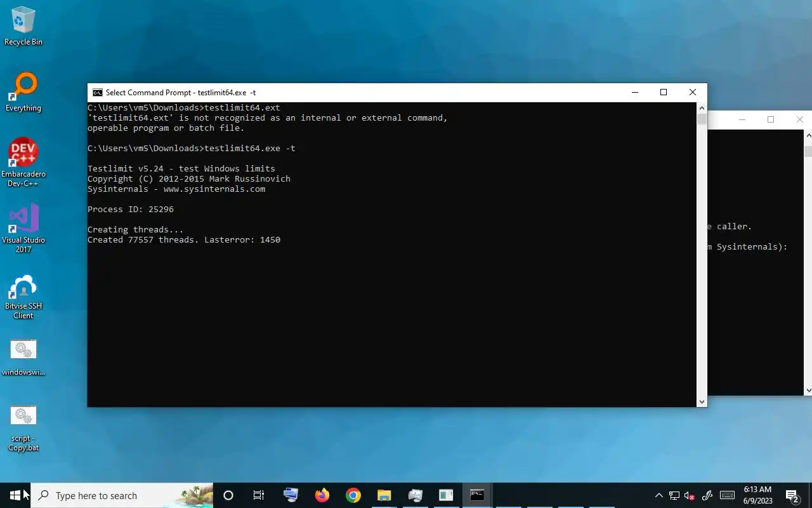The height and width of the screenshot is (508, 812).
Task: Open the performance monitor taskbar icon
Action: (415, 495)
